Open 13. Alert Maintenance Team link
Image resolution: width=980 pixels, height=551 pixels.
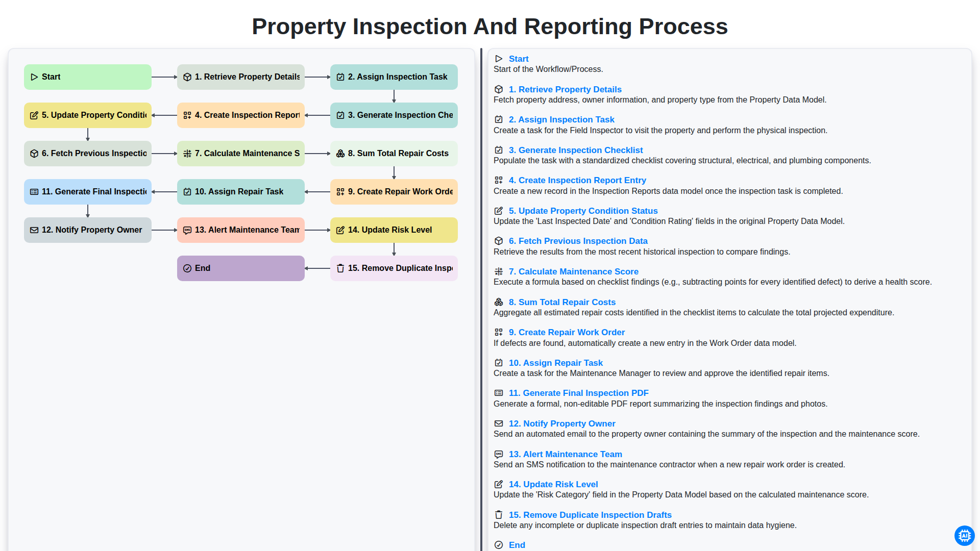point(565,454)
